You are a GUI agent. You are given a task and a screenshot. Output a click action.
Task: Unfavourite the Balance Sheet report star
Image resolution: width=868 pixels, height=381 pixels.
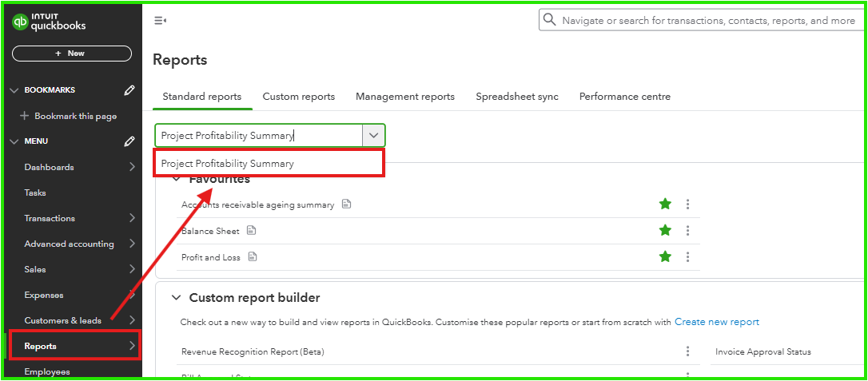665,231
